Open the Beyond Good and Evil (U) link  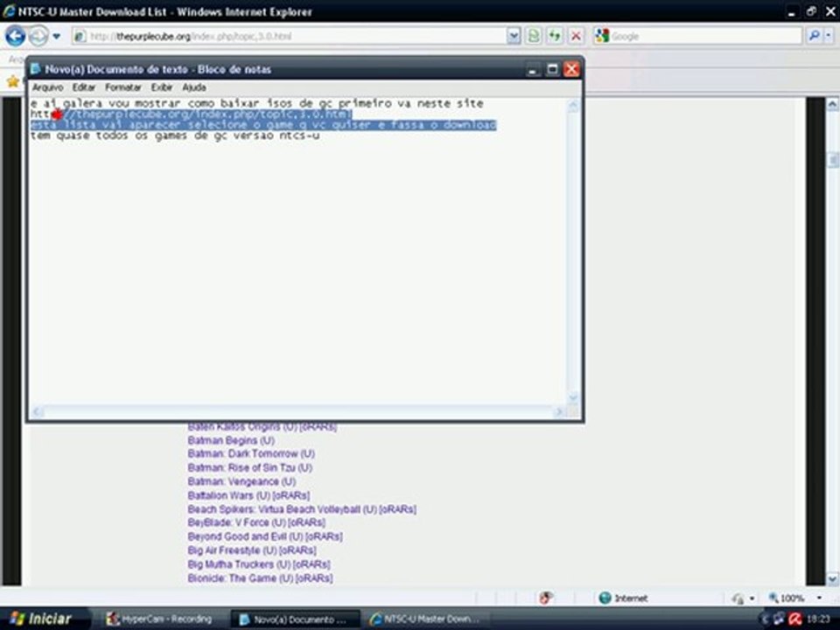tap(264, 536)
